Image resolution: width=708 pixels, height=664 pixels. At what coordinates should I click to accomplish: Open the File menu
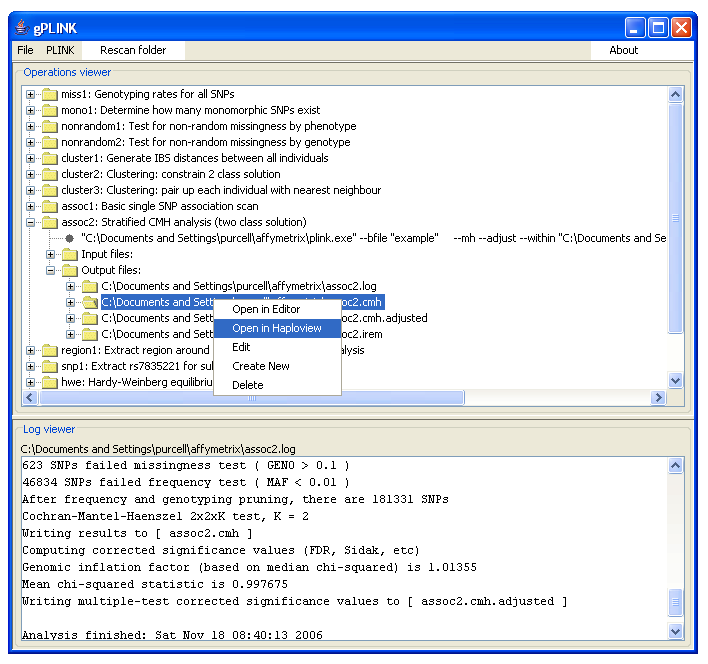(25, 50)
